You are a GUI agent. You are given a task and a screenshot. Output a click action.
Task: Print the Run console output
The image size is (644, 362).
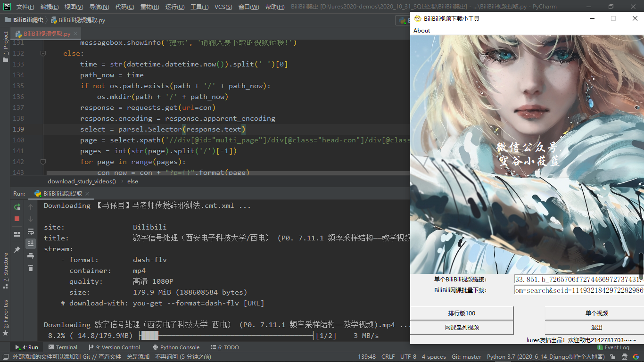click(x=31, y=256)
